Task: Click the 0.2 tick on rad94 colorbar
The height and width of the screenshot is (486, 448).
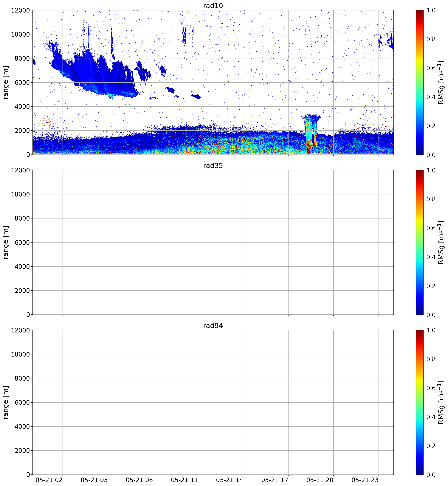Action: pyautogui.click(x=431, y=446)
